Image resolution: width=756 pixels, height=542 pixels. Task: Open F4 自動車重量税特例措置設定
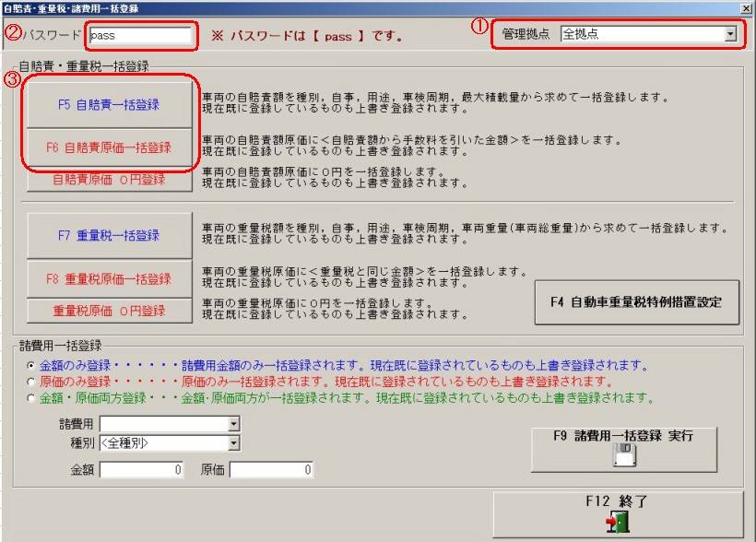point(636,301)
